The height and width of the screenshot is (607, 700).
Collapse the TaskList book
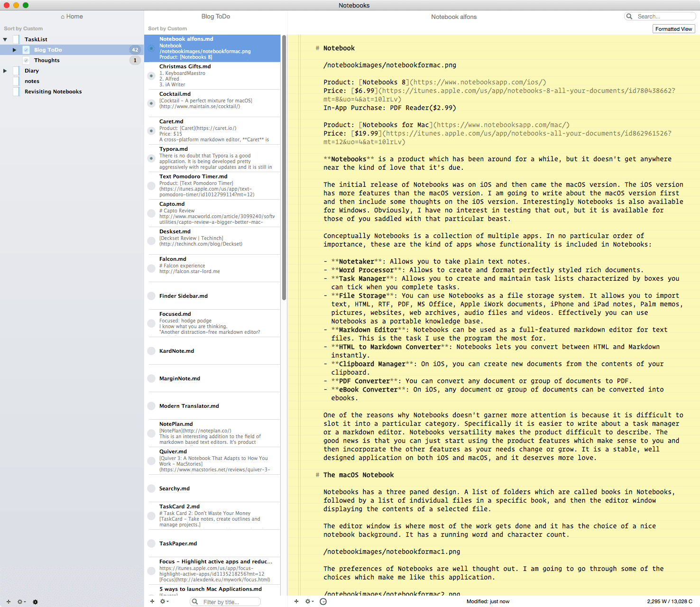tap(5, 39)
